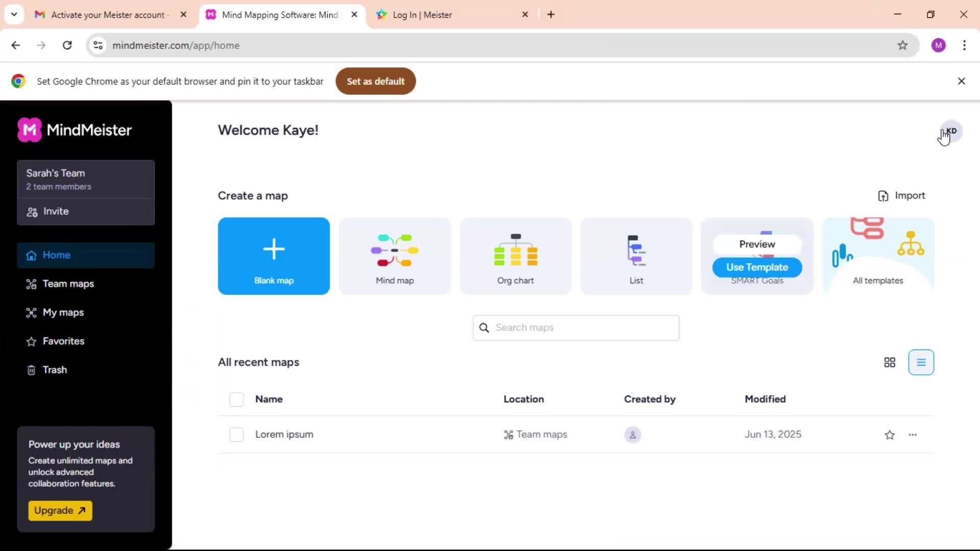Click the Jun 13, 2025 modified date

pos(773,435)
